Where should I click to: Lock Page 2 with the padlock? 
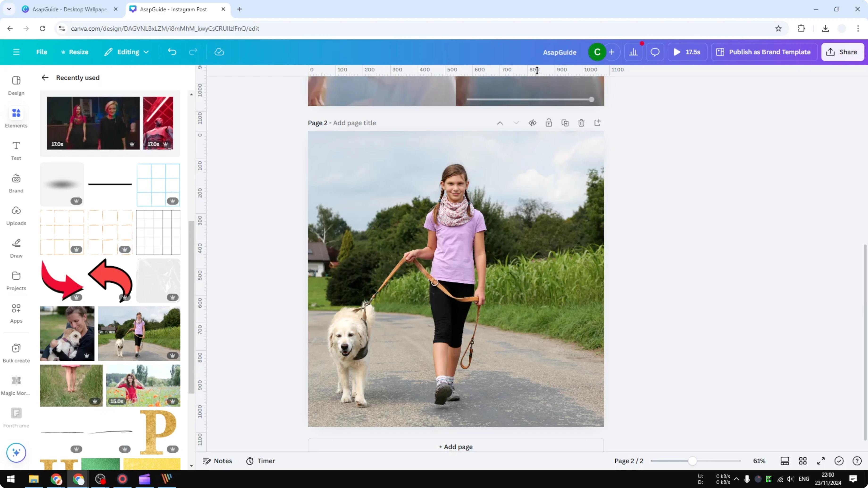(x=549, y=123)
